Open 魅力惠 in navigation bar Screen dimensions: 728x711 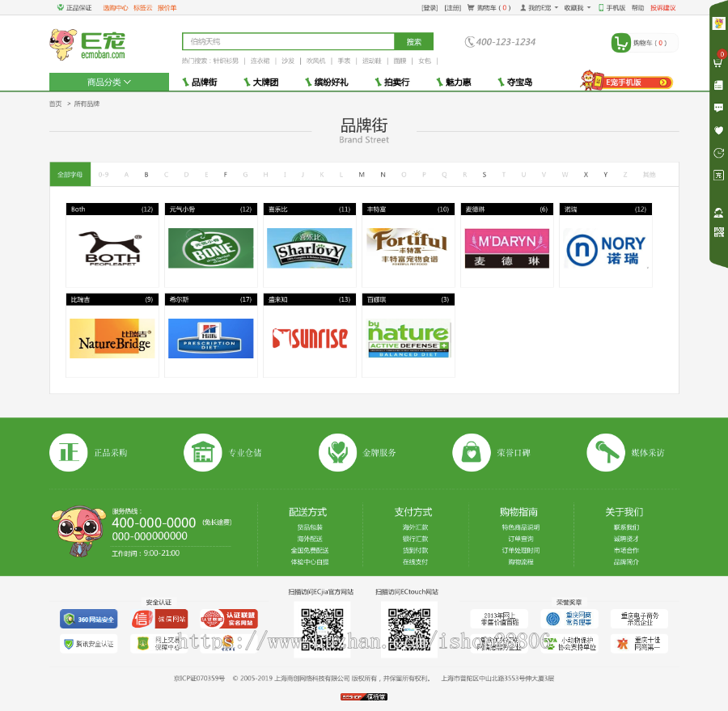pyautogui.click(x=454, y=83)
